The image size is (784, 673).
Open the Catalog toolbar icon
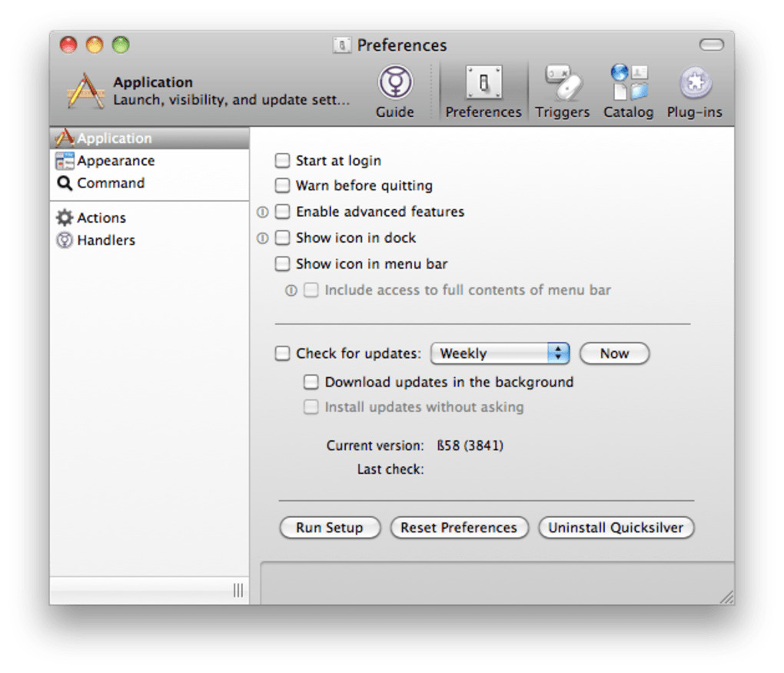point(629,91)
